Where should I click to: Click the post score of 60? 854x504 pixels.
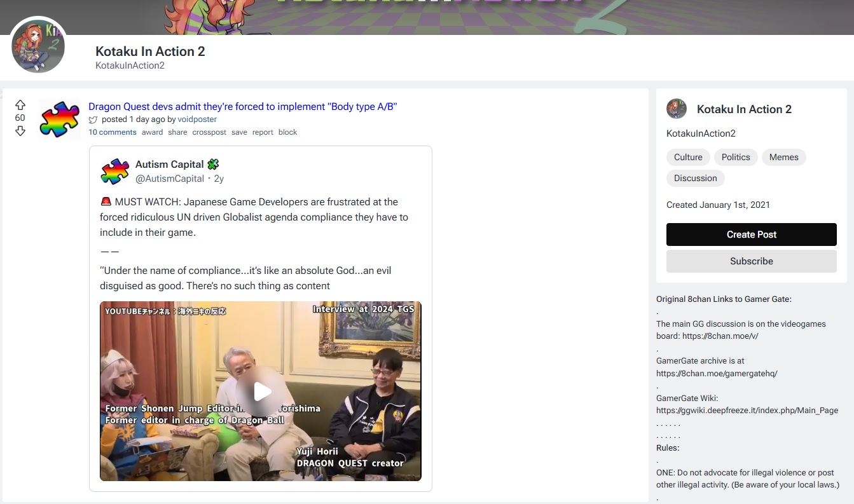point(20,118)
